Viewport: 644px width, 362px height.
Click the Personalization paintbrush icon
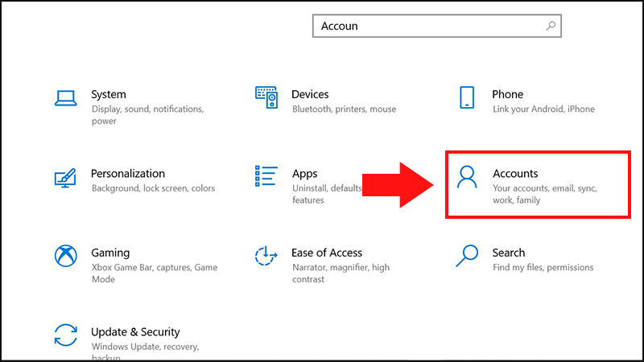(65, 178)
